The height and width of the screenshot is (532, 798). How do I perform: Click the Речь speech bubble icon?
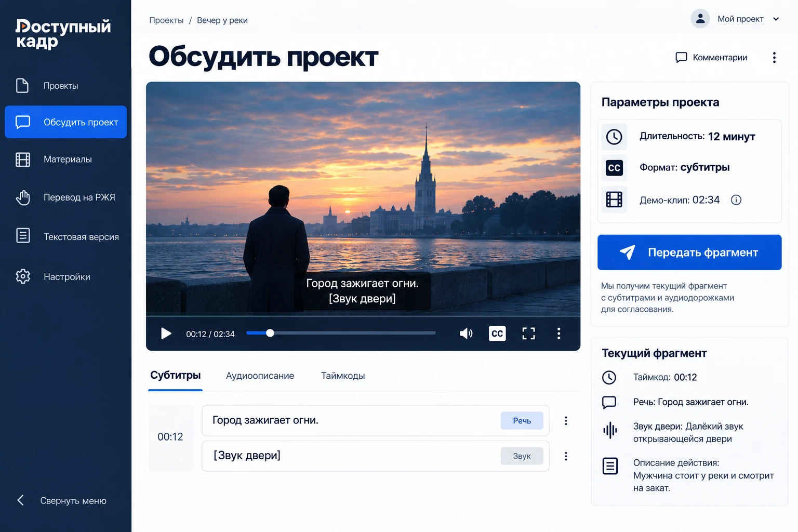coord(609,402)
